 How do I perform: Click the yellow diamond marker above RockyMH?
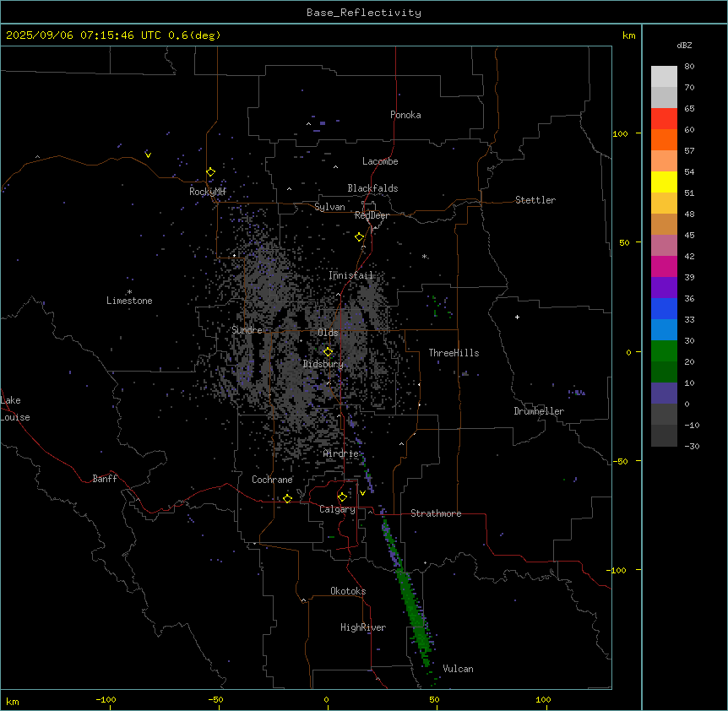click(210, 172)
